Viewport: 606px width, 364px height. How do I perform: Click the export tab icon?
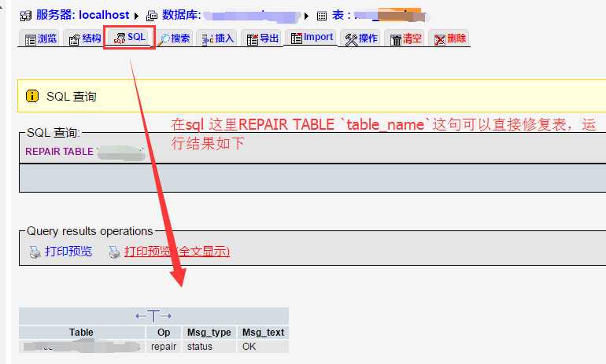pos(253,39)
